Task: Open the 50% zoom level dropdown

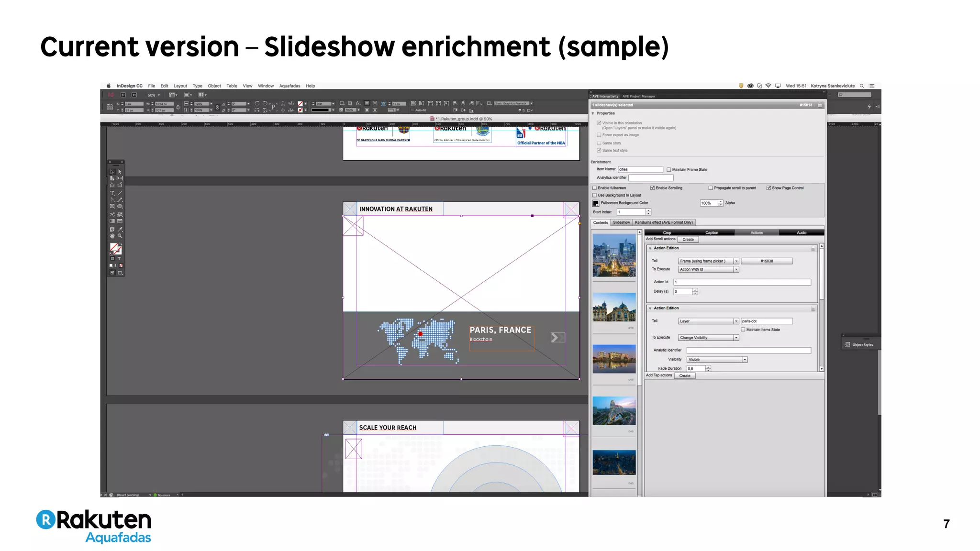Action: (154, 95)
